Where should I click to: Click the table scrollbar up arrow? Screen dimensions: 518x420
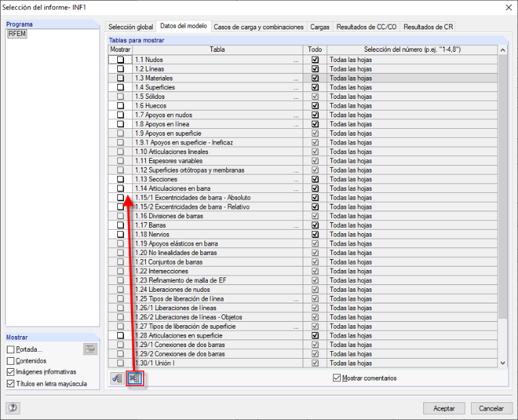[502, 50]
